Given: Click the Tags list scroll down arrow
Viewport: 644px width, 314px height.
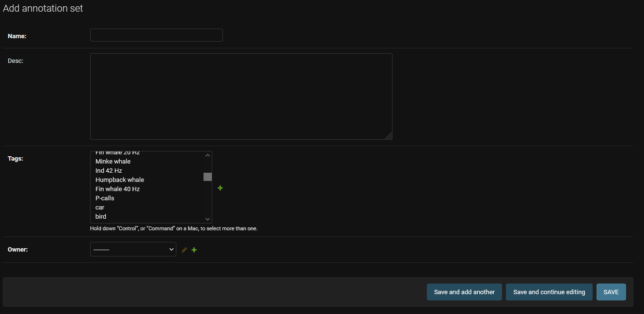Looking at the screenshot, I should click(x=207, y=219).
